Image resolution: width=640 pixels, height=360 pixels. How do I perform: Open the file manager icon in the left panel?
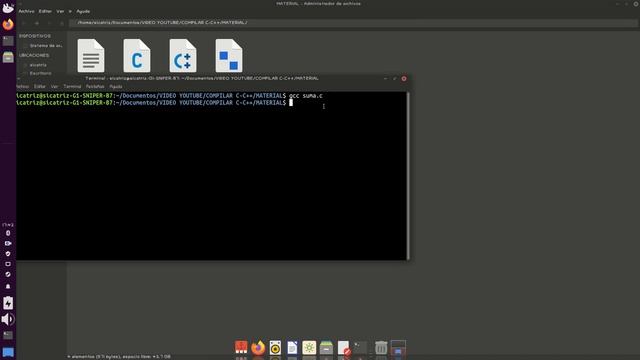[8, 57]
